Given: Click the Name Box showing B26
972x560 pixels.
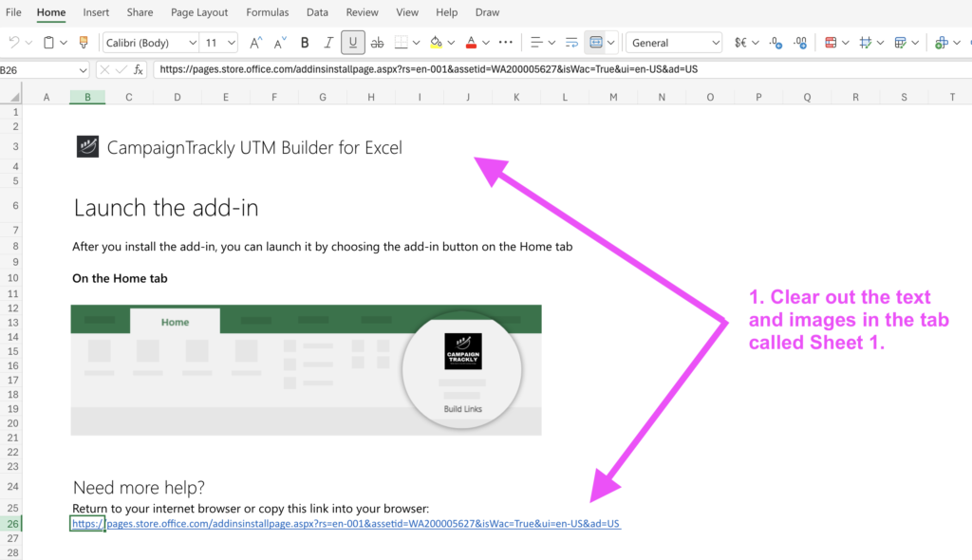Looking at the screenshot, I should (x=44, y=70).
